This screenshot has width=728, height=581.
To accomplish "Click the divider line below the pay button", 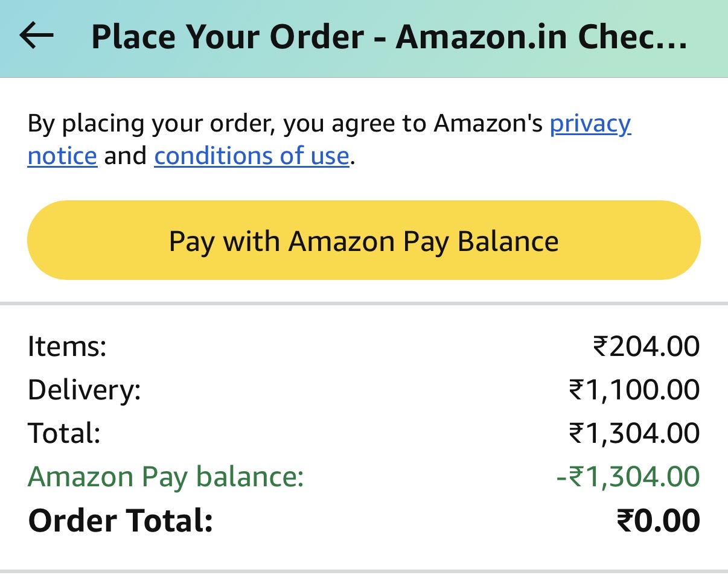I will pyautogui.click(x=364, y=303).
